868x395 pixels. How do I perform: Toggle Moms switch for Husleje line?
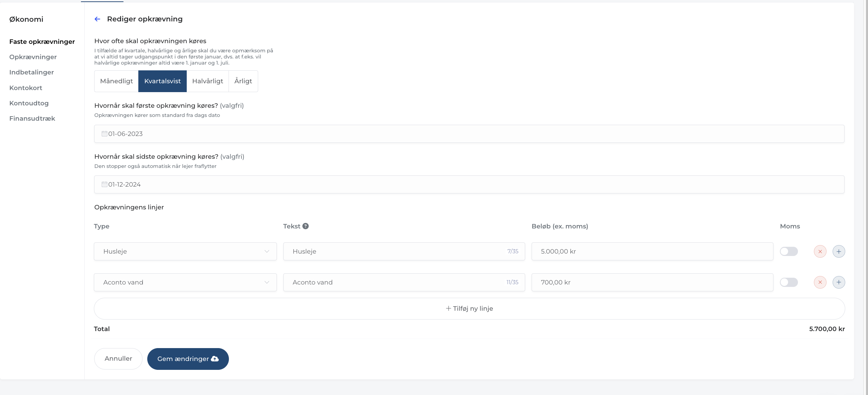pos(789,252)
